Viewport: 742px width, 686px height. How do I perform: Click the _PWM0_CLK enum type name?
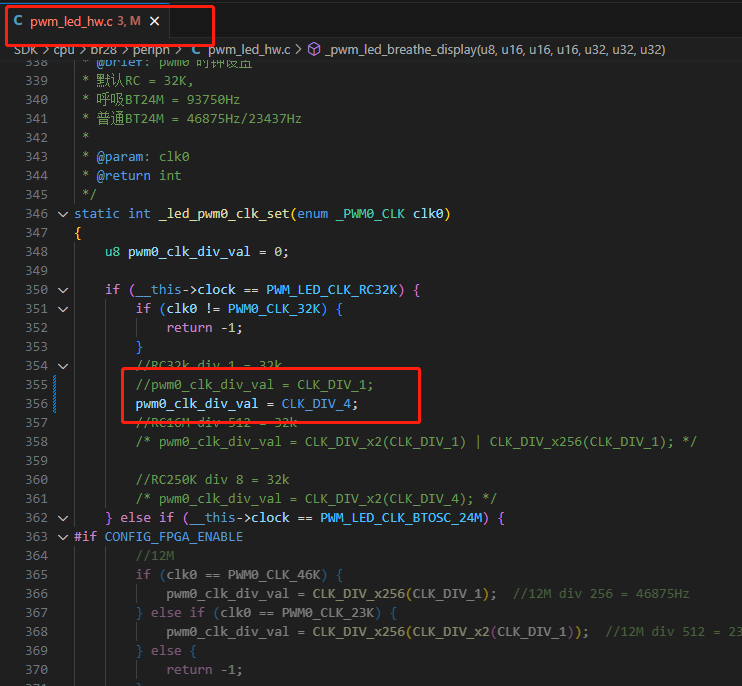370,214
